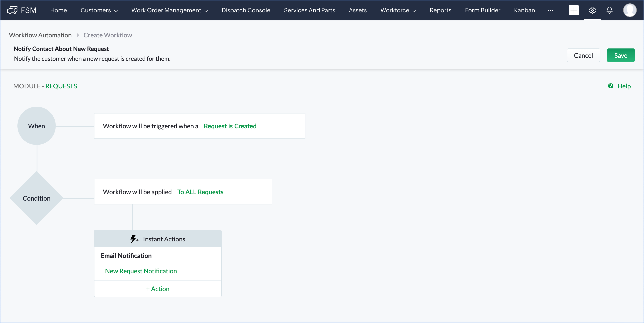Image resolution: width=644 pixels, height=323 pixels.
Task: Expand the Customers dropdown menu
Action: coord(99,10)
